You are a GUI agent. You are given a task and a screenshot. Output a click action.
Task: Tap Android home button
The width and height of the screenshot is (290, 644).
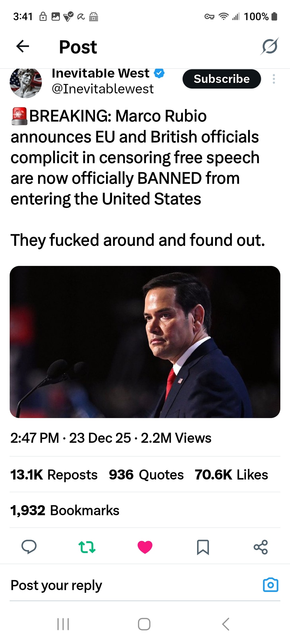144,624
